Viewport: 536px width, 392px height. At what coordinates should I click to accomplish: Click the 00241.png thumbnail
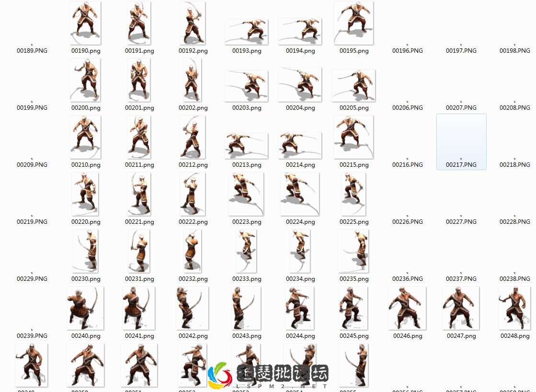point(139,308)
